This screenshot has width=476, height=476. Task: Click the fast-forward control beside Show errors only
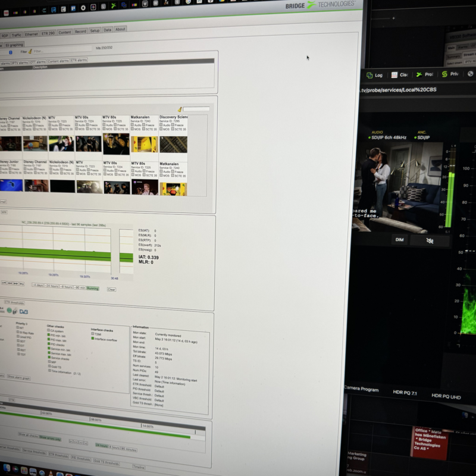click(x=81, y=443)
